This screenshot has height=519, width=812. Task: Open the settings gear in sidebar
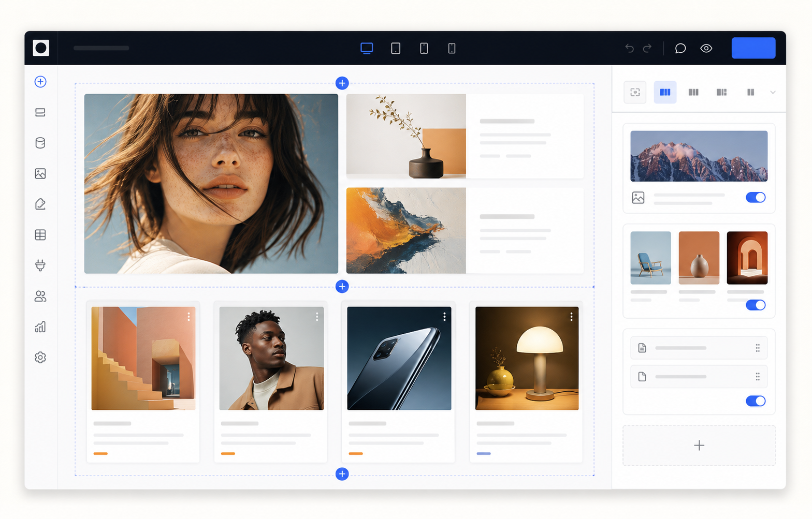click(x=40, y=358)
